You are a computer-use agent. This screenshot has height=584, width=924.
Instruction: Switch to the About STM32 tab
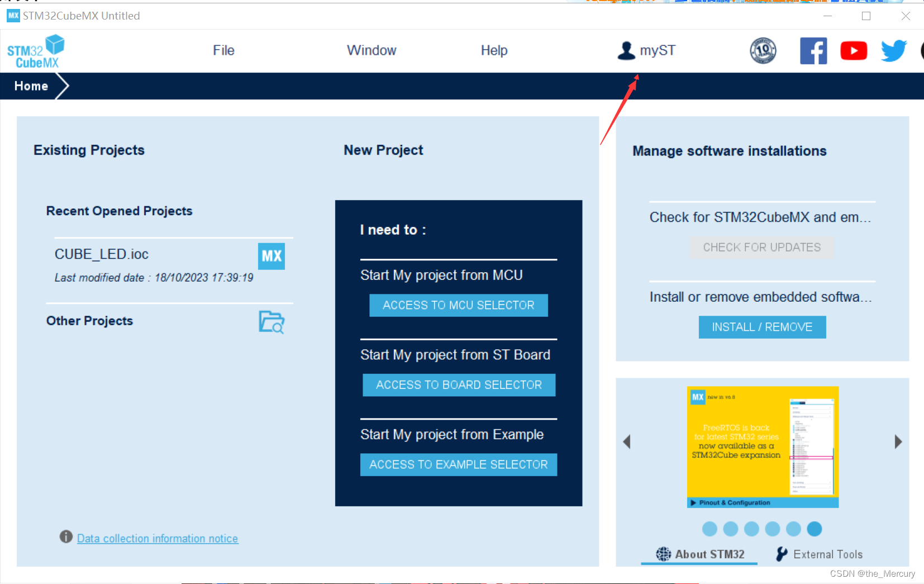pyautogui.click(x=699, y=554)
